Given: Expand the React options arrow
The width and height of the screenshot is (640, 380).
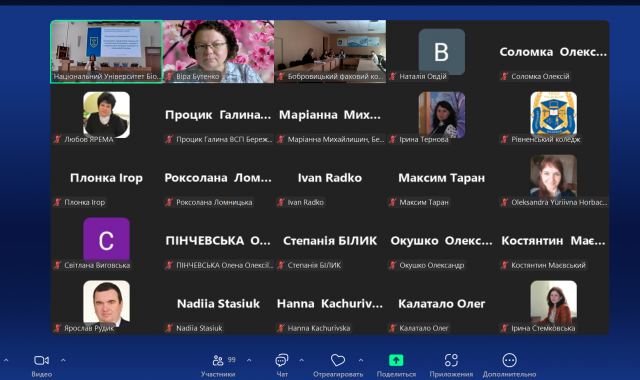Looking at the screenshot, I should tap(361, 360).
